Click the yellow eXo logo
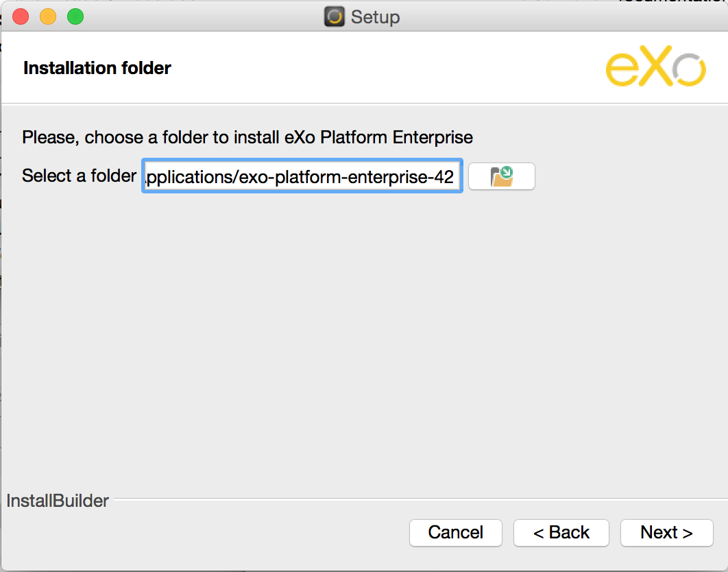The height and width of the screenshot is (572, 728). click(655, 66)
